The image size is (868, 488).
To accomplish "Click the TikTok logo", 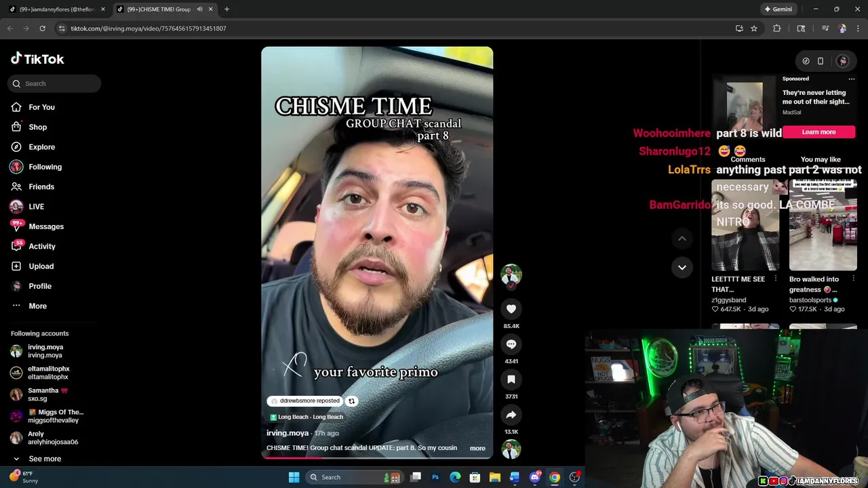I will pyautogui.click(x=37, y=59).
